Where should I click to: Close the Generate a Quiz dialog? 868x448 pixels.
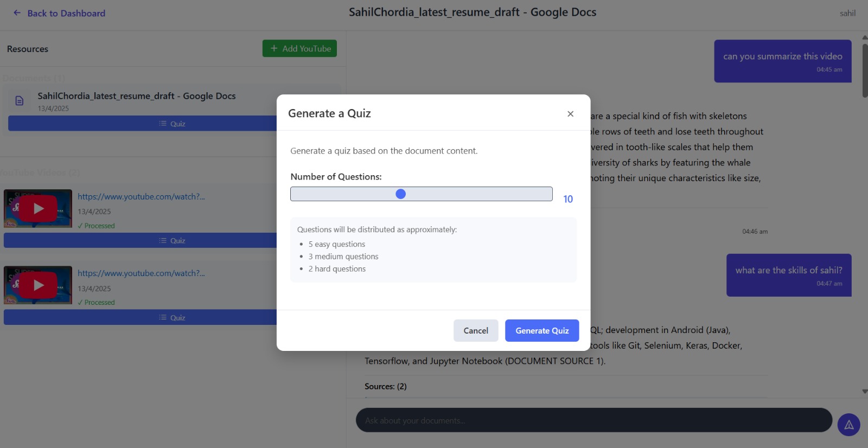[570, 114]
